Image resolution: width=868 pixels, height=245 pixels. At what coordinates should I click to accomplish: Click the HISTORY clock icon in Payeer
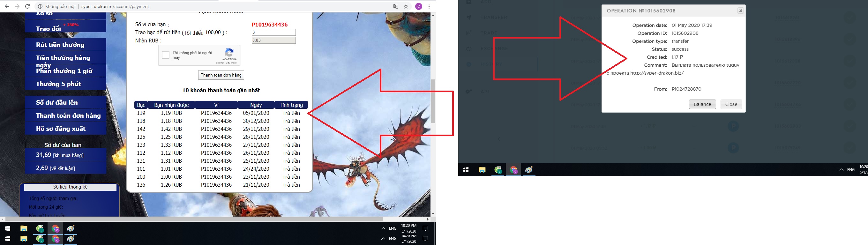pos(469,64)
